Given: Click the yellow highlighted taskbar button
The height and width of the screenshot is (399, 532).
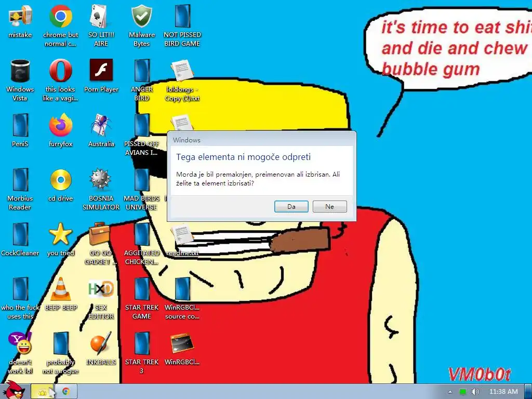Looking at the screenshot, I should (x=42, y=392).
